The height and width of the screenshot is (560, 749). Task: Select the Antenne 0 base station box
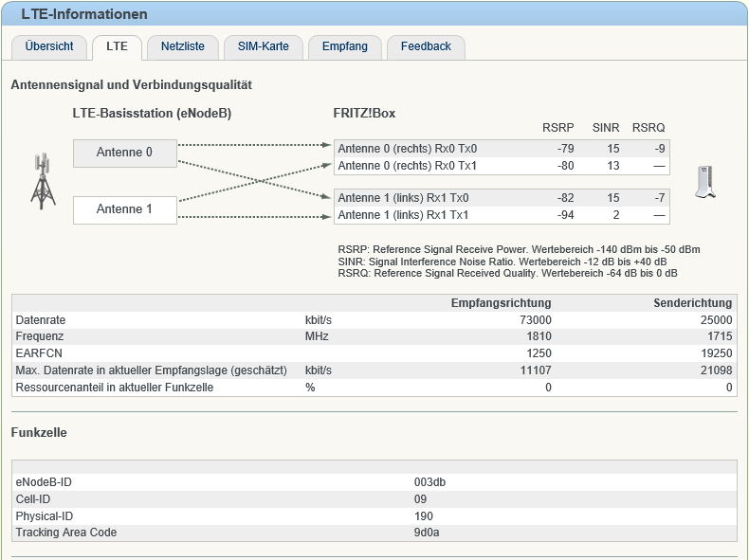(124, 153)
